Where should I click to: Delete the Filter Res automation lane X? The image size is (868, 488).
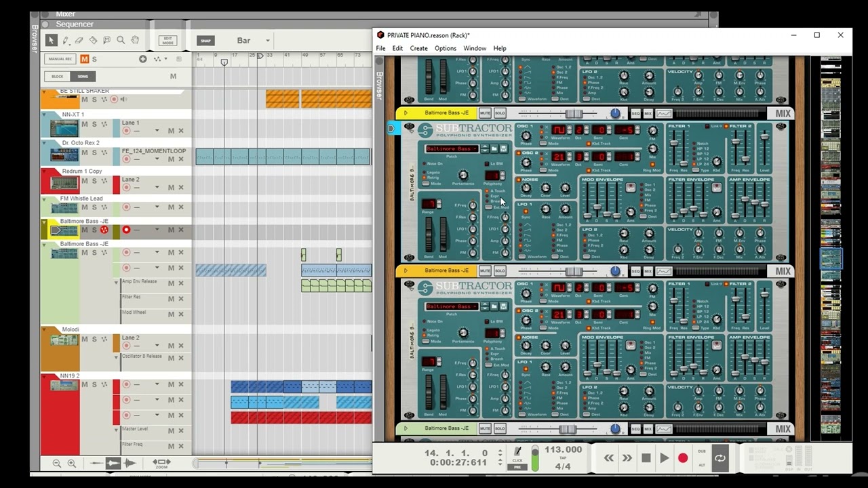tap(181, 300)
